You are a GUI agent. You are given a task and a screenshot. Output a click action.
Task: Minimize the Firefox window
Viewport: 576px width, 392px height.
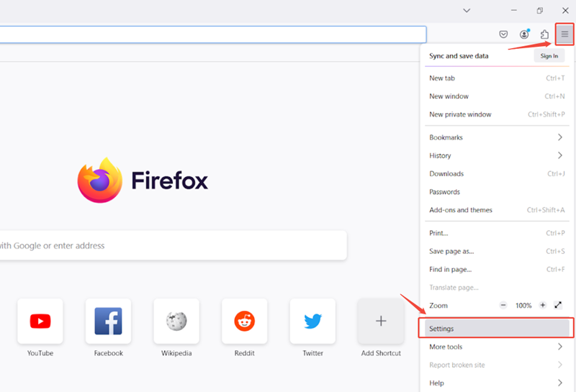point(514,10)
